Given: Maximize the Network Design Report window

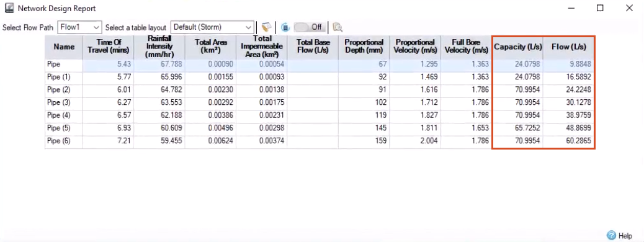Looking at the screenshot, I should (600, 8).
